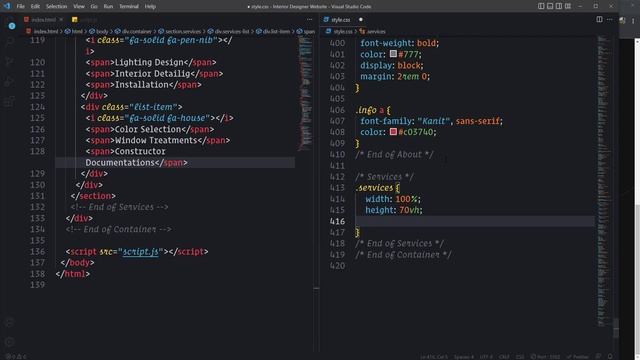Image resolution: width=640 pixels, height=360 pixels.
Task: Place cursor on empty line 416
Action: 475,221
